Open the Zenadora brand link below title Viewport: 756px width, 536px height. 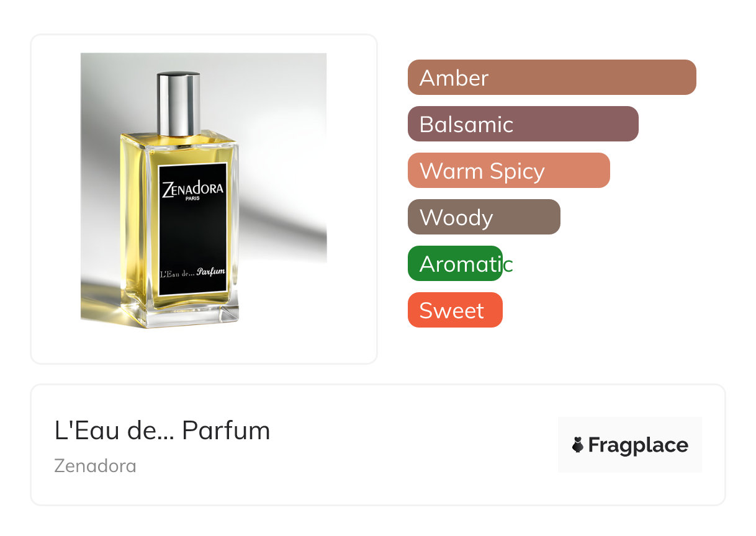[x=96, y=466]
